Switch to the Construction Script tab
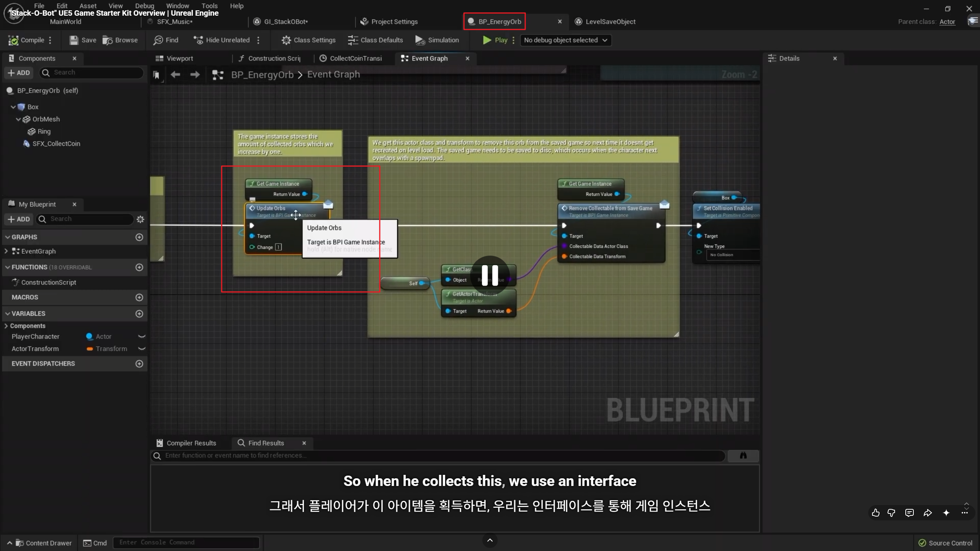Screen dimensions: 980x551 tap(269, 59)
